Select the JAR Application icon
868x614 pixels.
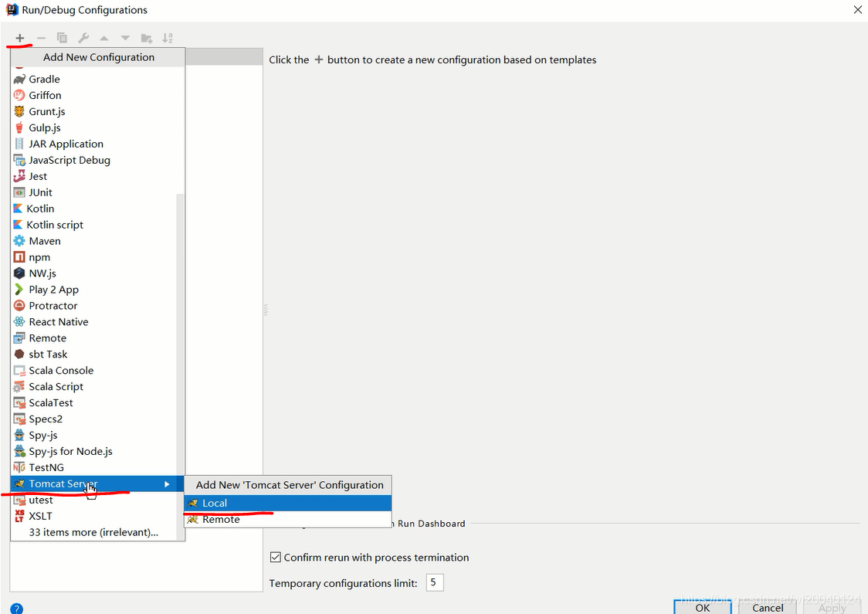[x=19, y=144]
